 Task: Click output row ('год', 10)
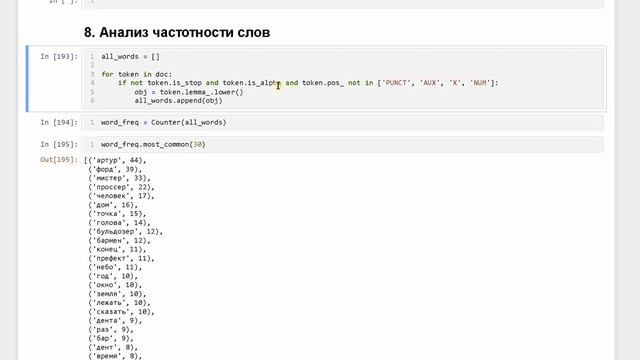pyautogui.click(x=113, y=276)
